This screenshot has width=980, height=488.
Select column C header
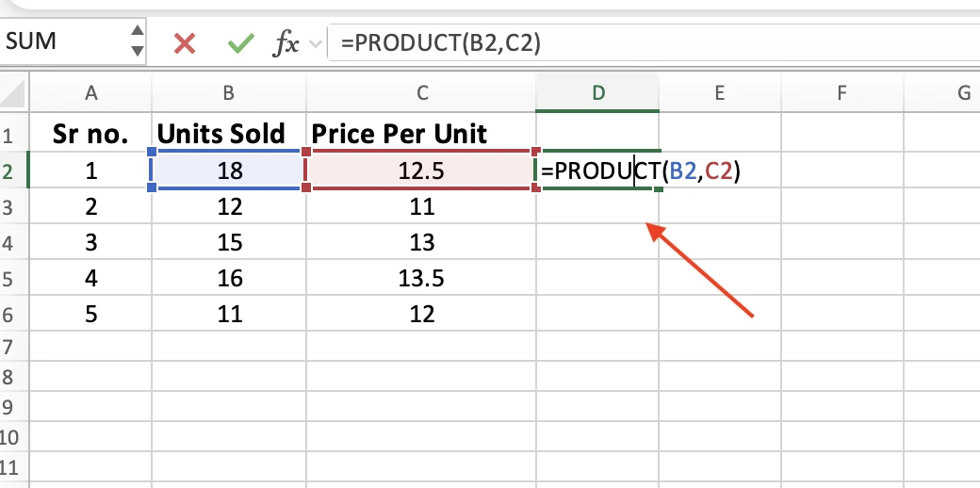coord(422,93)
